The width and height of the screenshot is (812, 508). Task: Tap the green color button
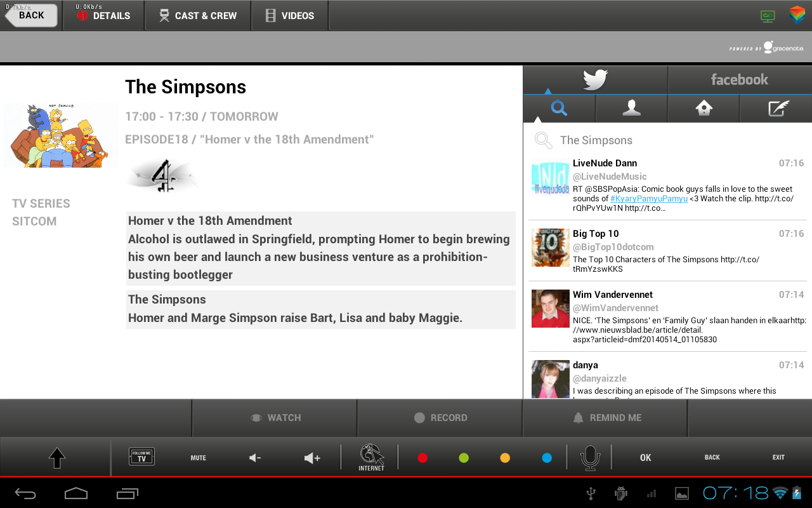coord(464,458)
